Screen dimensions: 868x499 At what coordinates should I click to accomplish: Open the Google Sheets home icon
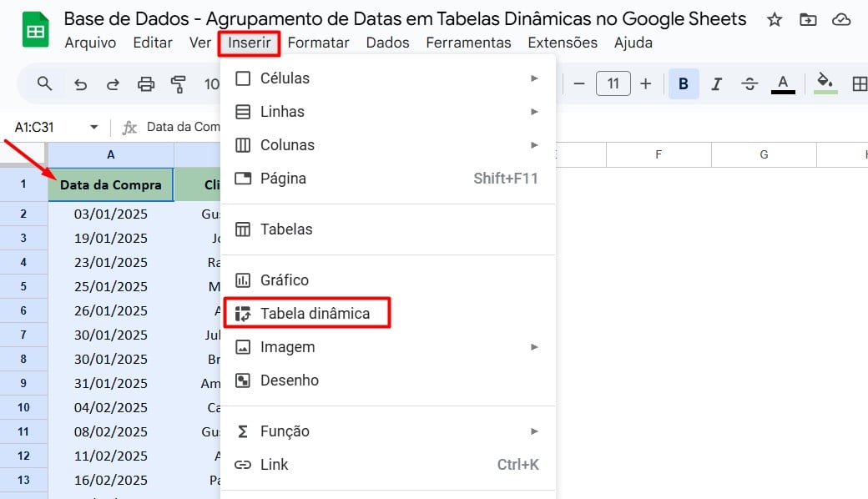35,30
